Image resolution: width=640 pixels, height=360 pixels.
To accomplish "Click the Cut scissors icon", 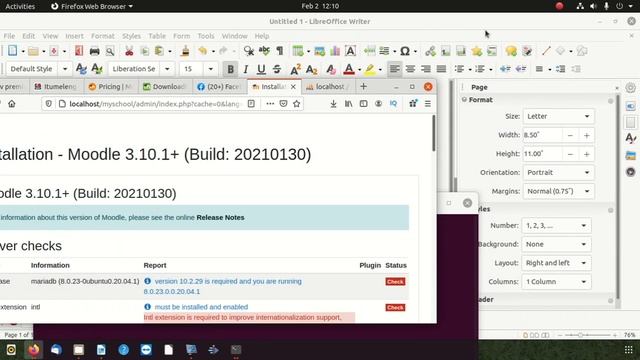I will pyautogui.click(x=129, y=51).
